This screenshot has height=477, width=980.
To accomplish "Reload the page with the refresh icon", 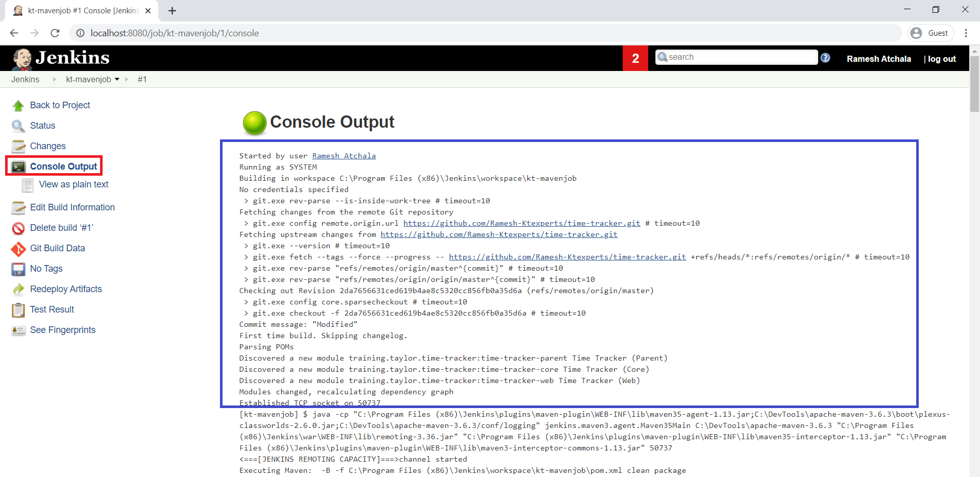I will pyautogui.click(x=55, y=33).
